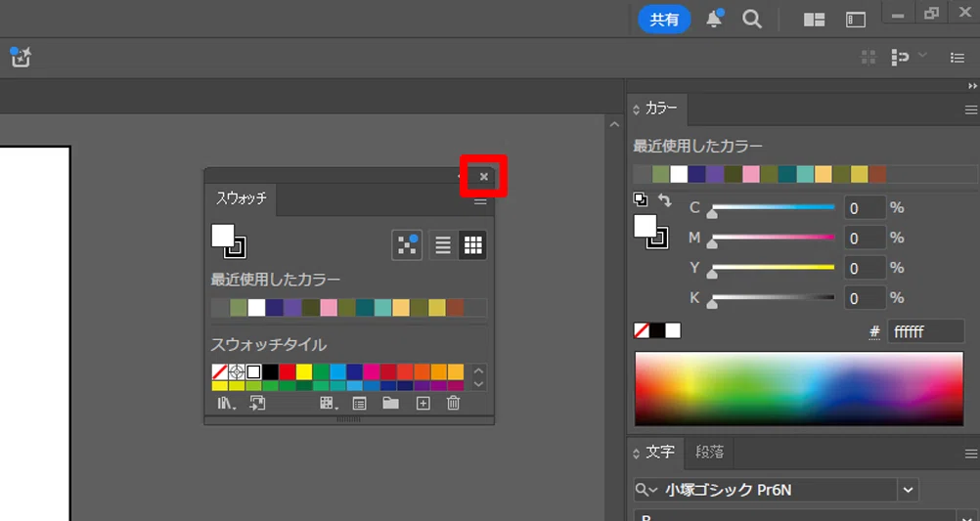Click the Black K slider track

773,297
